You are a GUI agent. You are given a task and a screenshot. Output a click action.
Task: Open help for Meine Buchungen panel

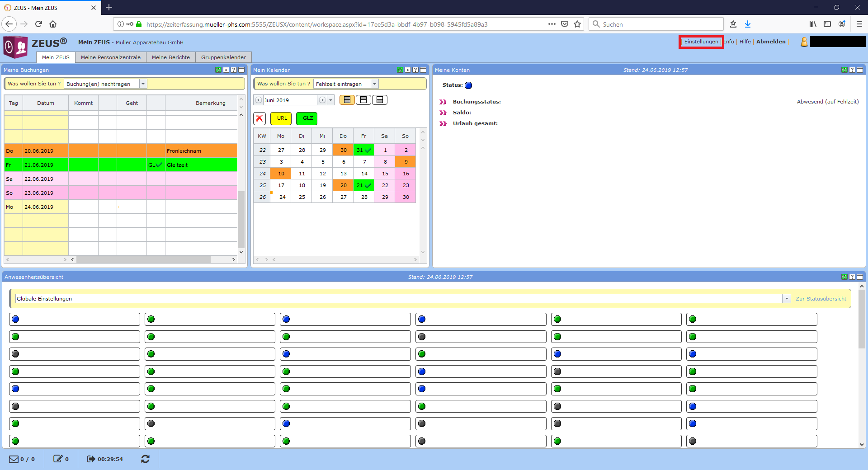pos(234,70)
